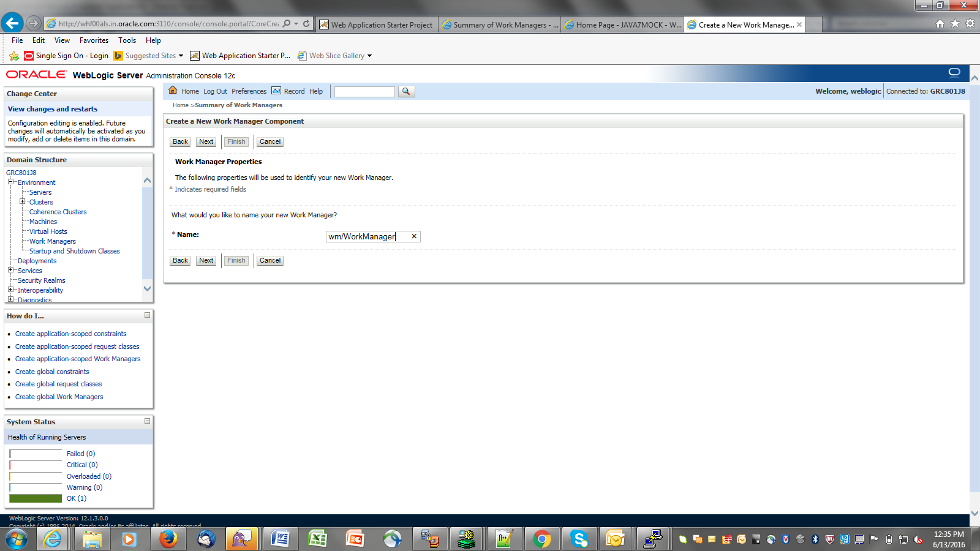Image resolution: width=980 pixels, height=551 pixels.
Task: Click the top Next button
Action: (x=206, y=141)
